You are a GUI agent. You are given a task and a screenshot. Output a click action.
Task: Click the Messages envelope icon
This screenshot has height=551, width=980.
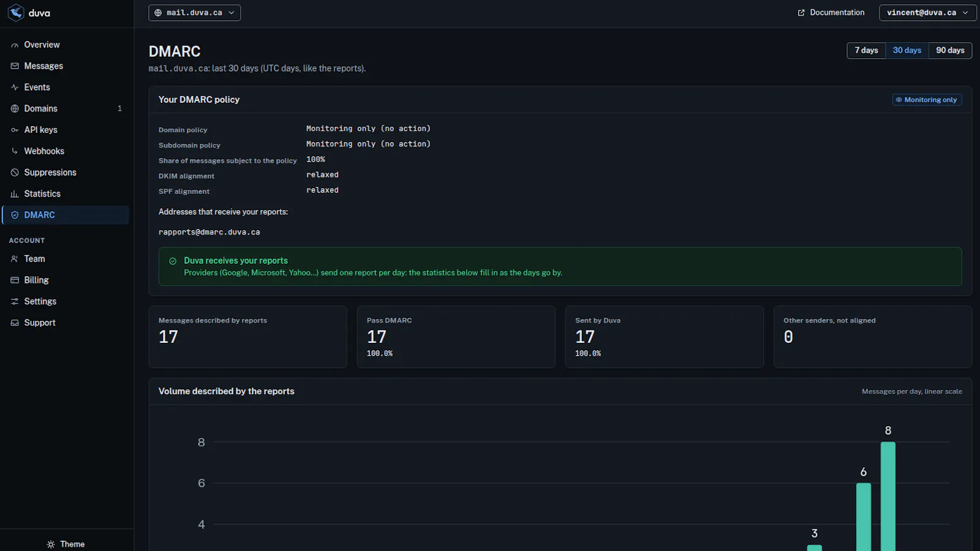15,66
